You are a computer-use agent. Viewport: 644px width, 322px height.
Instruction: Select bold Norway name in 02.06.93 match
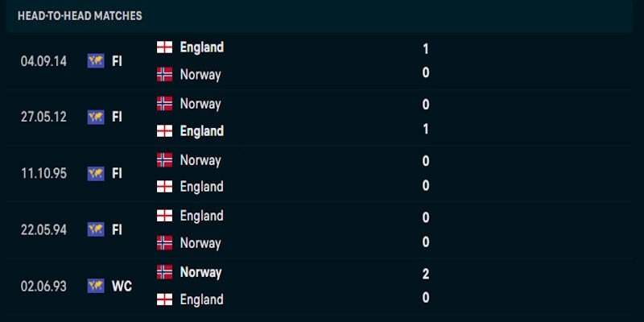(200, 272)
